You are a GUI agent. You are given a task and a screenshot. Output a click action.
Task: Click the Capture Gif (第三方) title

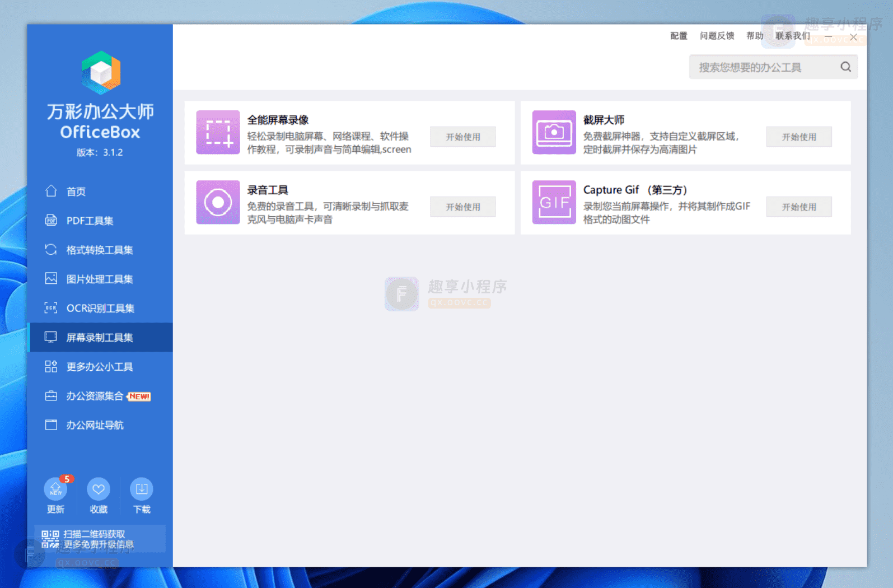[635, 190]
